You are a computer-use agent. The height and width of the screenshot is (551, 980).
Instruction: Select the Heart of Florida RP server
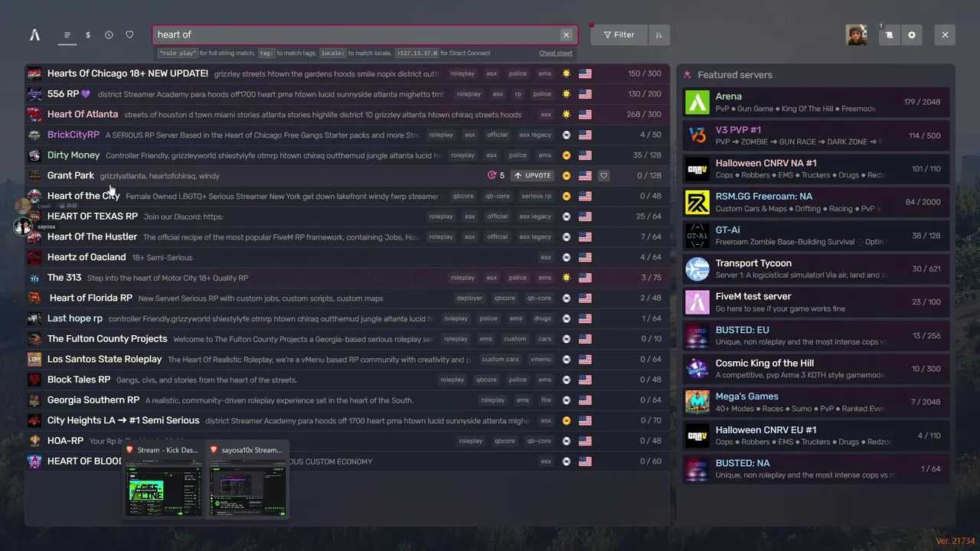(x=348, y=298)
